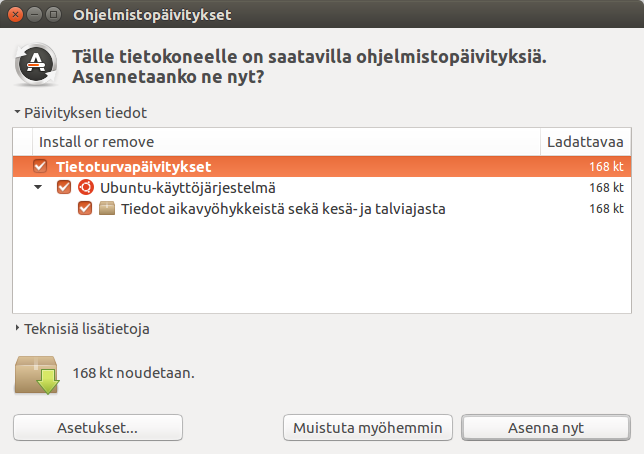Click the timezone package box icon
The height and width of the screenshot is (454, 644).
point(107,209)
